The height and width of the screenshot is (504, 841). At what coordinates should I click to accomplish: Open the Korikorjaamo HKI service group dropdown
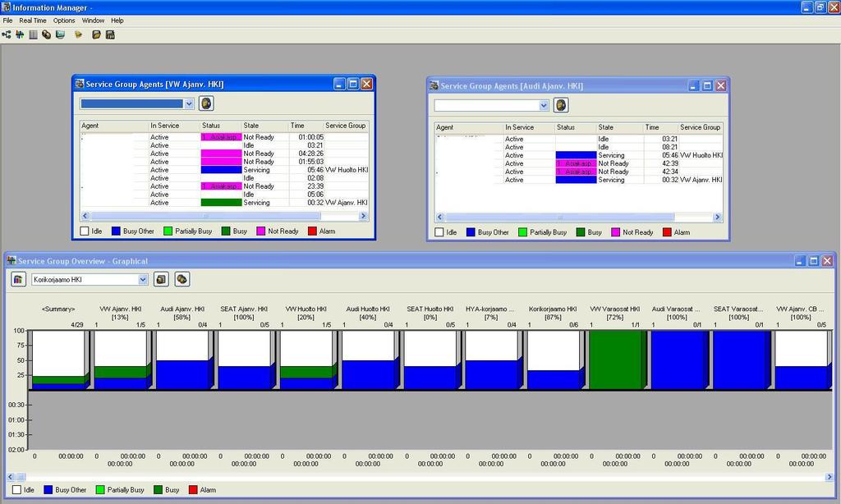(x=143, y=279)
